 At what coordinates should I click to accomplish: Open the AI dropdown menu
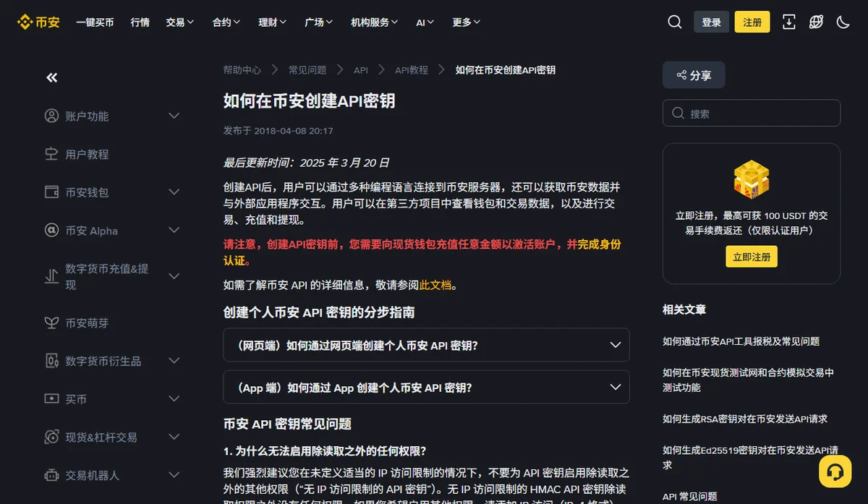(x=425, y=22)
